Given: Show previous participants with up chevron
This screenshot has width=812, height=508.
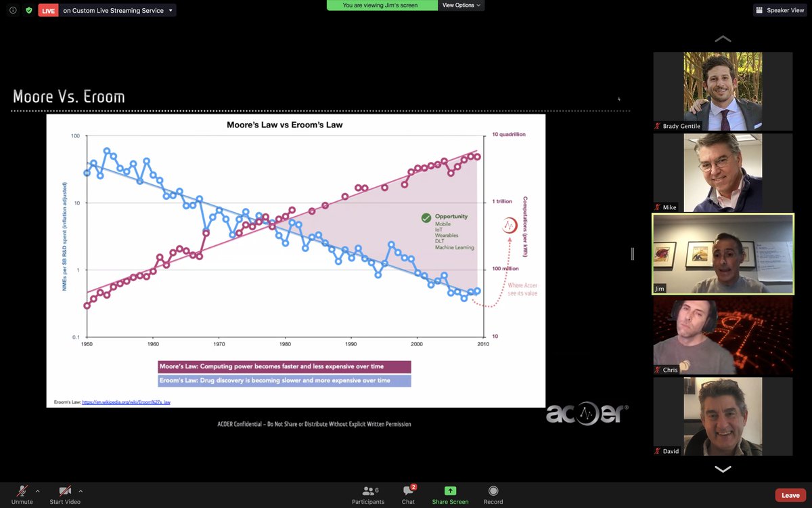Looking at the screenshot, I should [x=723, y=39].
